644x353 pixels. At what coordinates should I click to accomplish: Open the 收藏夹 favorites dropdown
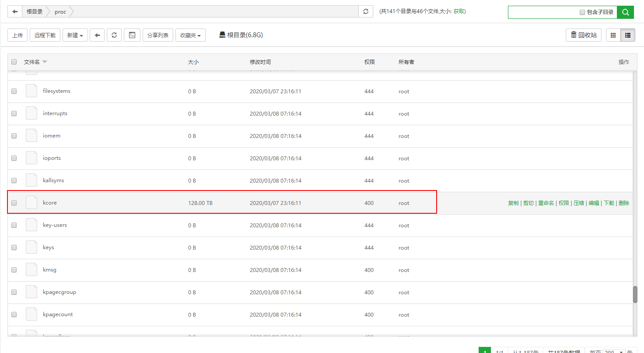pyautogui.click(x=190, y=35)
